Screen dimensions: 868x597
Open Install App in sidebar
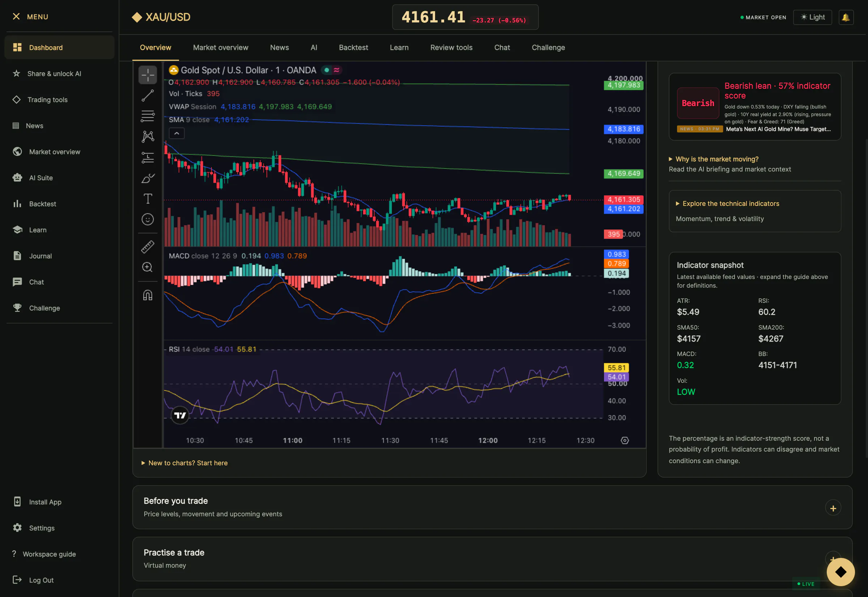pyautogui.click(x=59, y=502)
